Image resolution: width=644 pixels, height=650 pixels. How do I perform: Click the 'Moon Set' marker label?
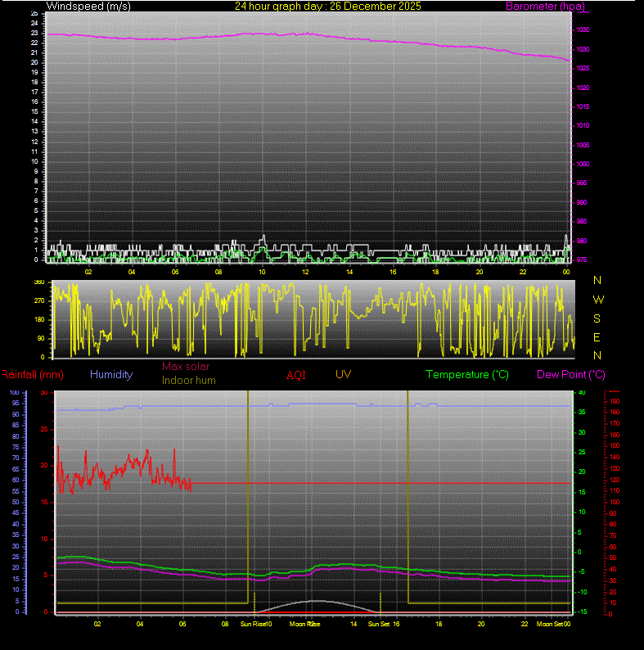point(550,624)
